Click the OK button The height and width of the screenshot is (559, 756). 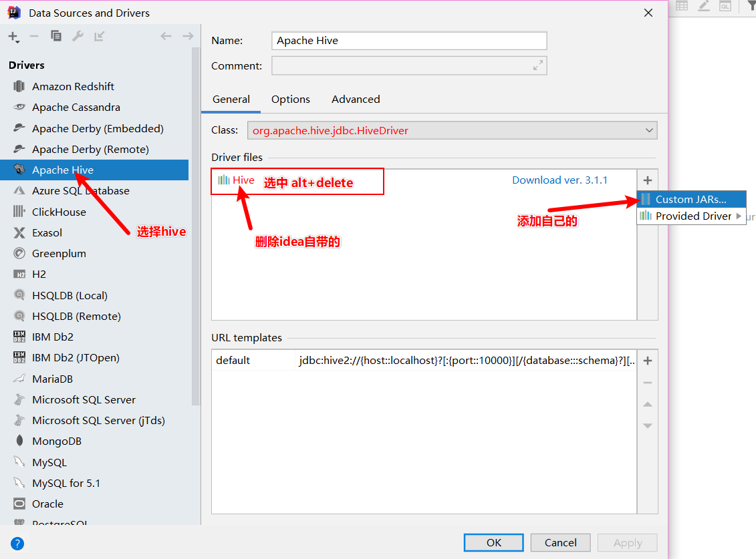click(493, 542)
